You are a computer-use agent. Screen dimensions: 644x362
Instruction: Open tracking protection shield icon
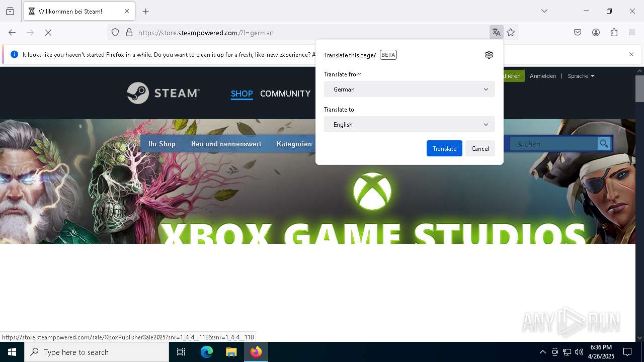[115, 33]
